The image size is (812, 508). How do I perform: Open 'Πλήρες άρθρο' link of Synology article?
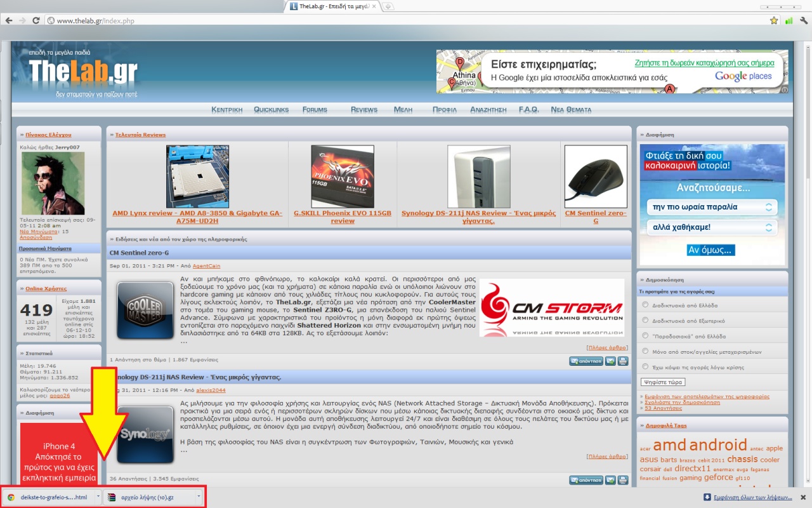(x=607, y=456)
